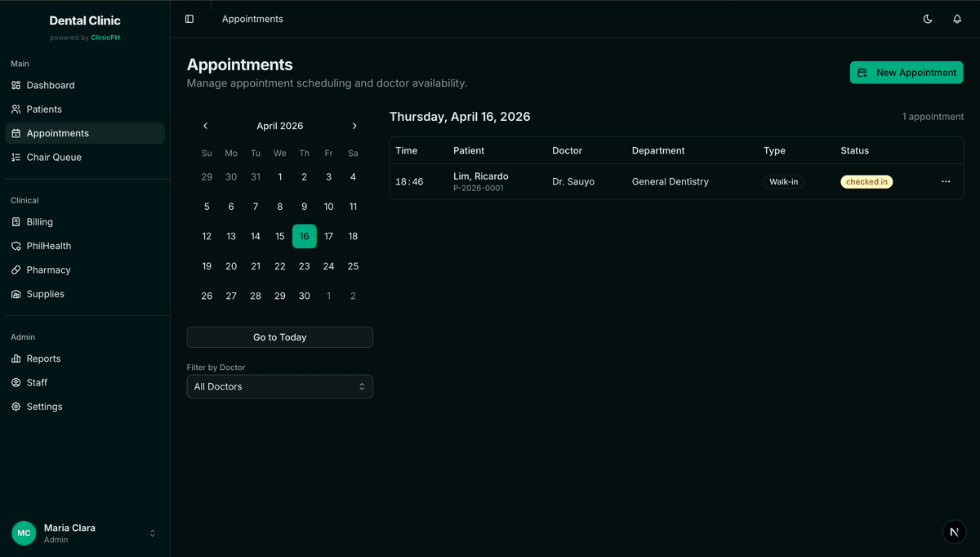Viewport: 980px width, 557px height.
Task: Open the Dashboard from the sidebar
Action: (x=51, y=85)
